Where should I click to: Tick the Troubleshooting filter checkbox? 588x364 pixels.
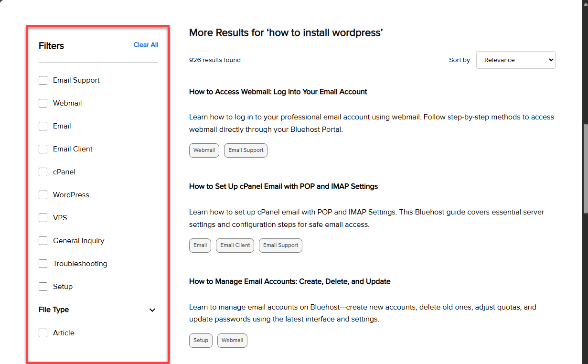(43, 264)
